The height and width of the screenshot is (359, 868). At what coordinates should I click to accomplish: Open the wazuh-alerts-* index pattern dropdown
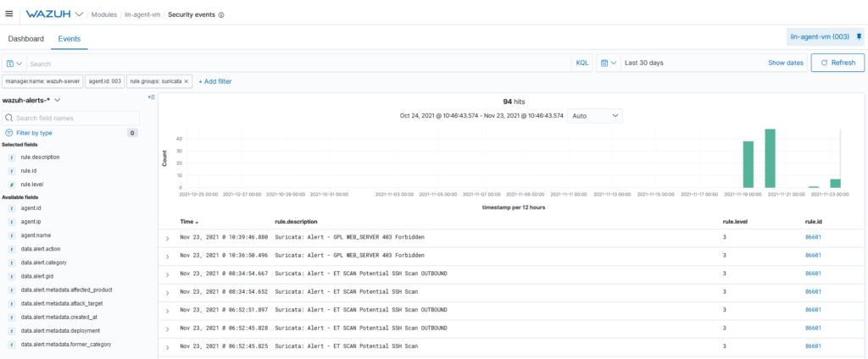(31, 100)
